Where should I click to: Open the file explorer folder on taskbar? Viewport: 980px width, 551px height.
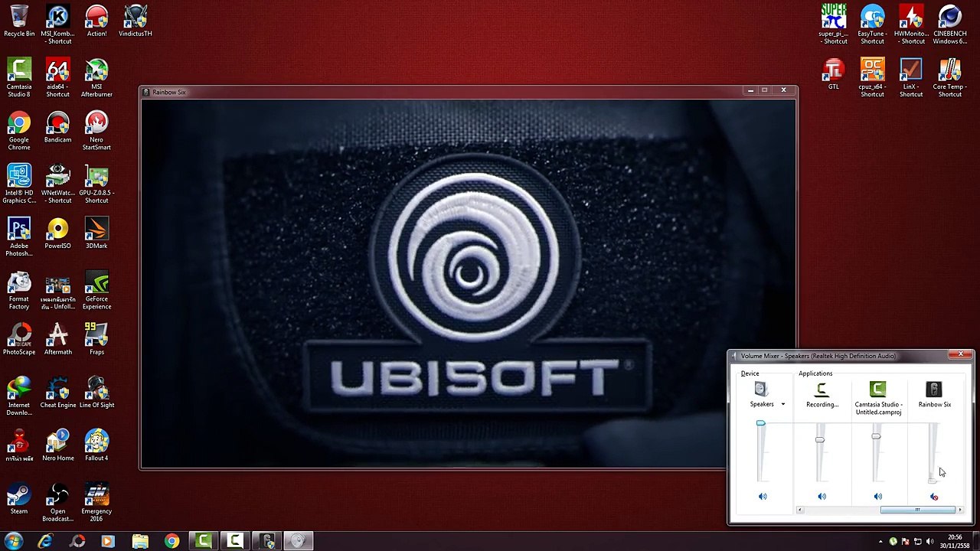coord(140,541)
